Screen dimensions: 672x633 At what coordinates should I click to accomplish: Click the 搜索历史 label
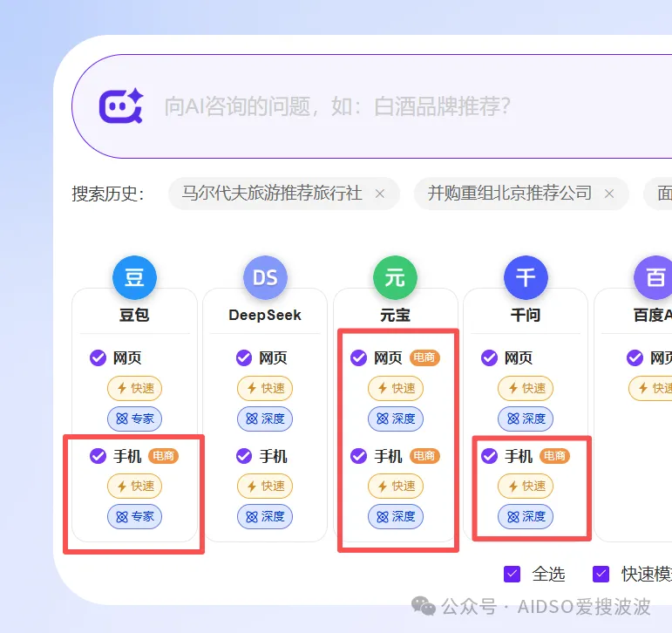pyautogui.click(x=108, y=194)
